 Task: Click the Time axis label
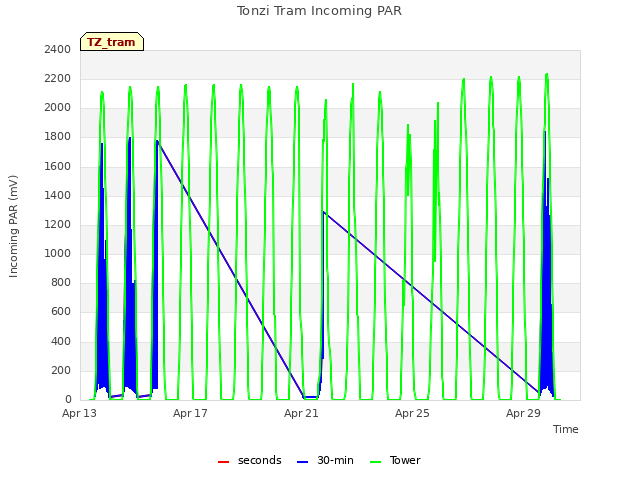pos(566,429)
